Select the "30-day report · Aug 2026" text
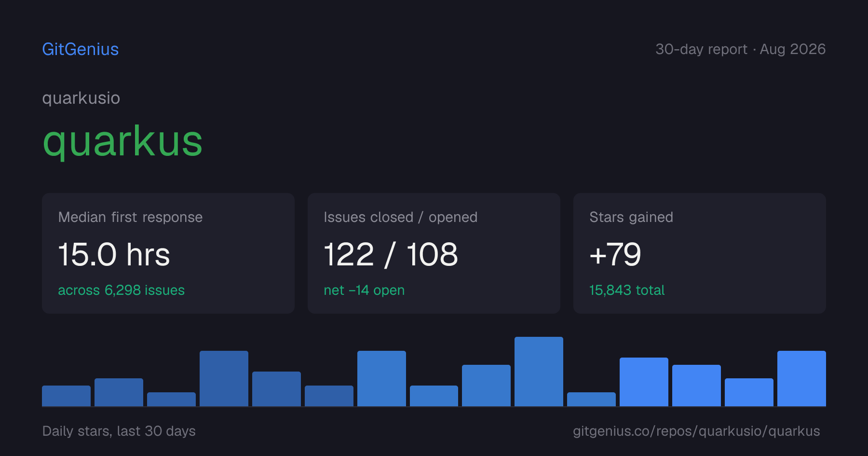The width and height of the screenshot is (868, 456). pyautogui.click(x=740, y=49)
